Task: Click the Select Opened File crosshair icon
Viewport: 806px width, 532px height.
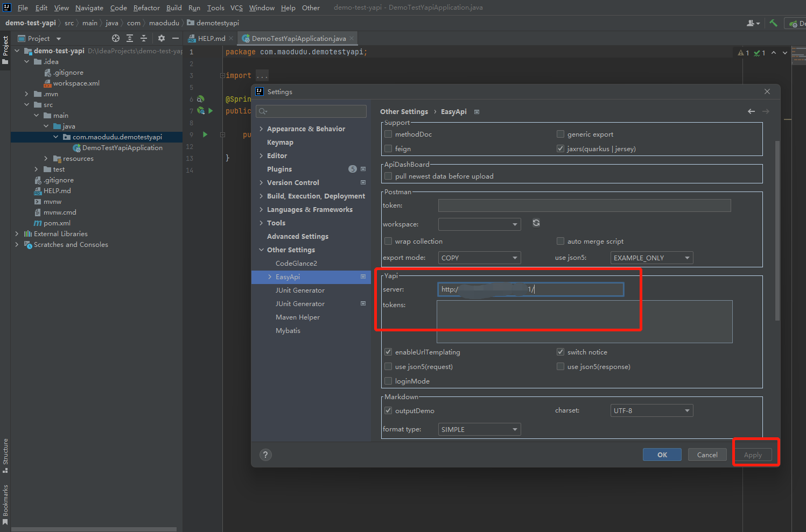Action: pos(116,38)
